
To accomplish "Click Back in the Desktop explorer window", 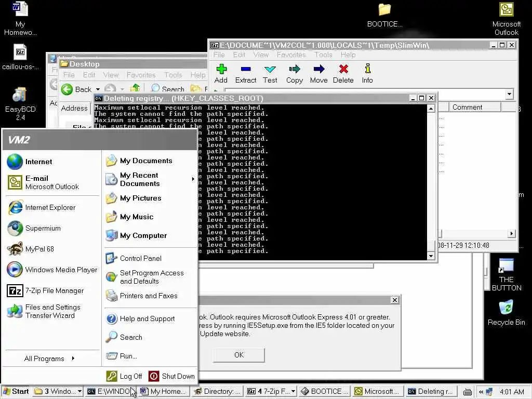I will (x=77, y=89).
